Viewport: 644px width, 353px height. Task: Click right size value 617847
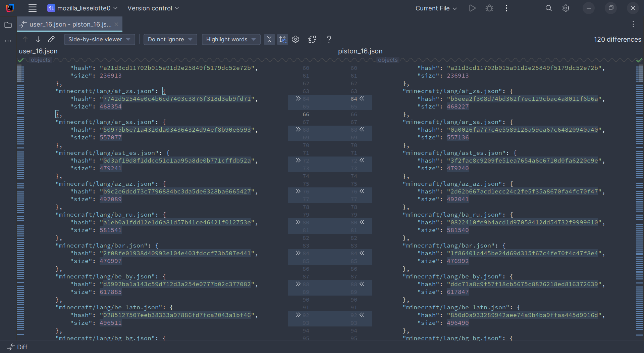click(x=458, y=292)
